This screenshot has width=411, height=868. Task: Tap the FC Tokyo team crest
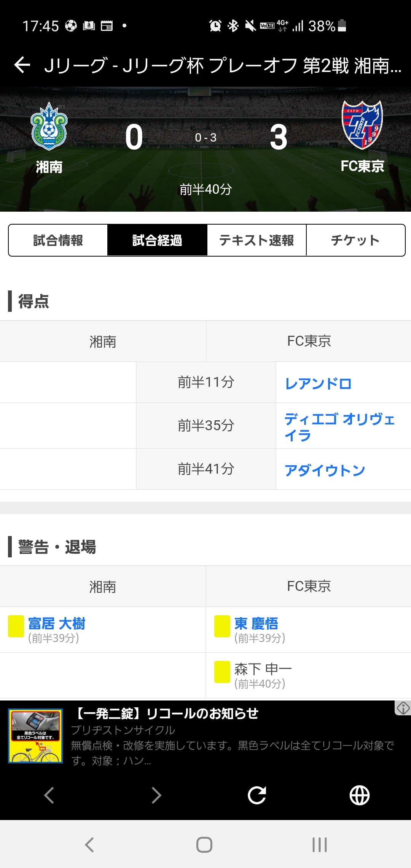[x=362, y=125]
